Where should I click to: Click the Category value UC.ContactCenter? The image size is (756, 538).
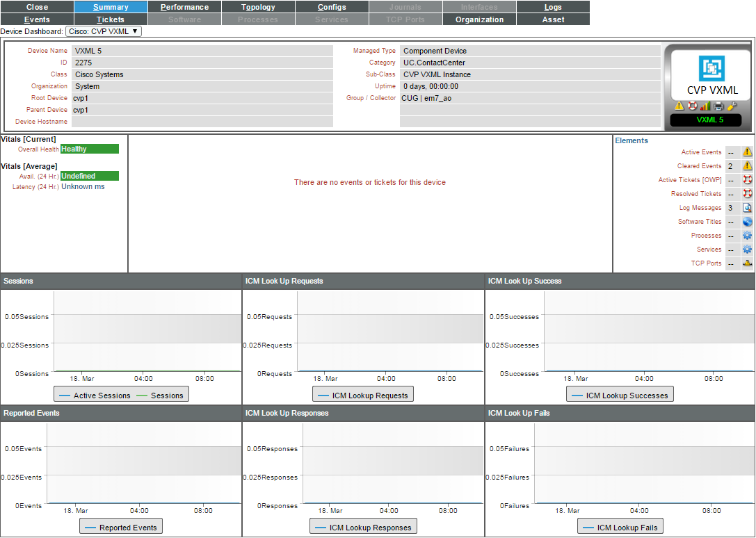(530, 63)
